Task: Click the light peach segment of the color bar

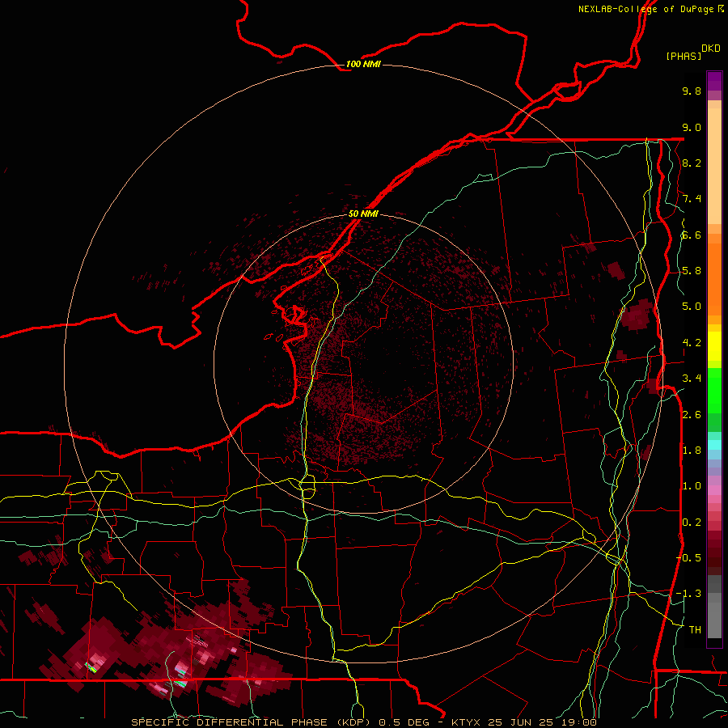Action: tap(714, 167)
